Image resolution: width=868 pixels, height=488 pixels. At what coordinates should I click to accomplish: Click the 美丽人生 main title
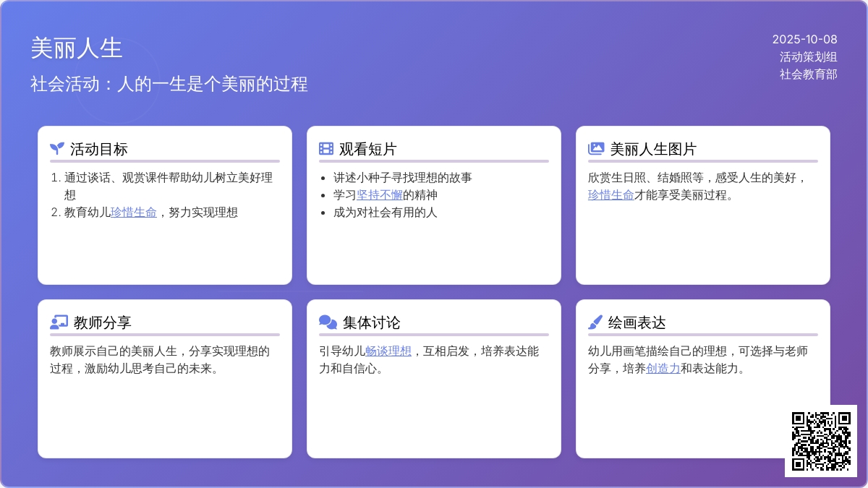[77, 48]
